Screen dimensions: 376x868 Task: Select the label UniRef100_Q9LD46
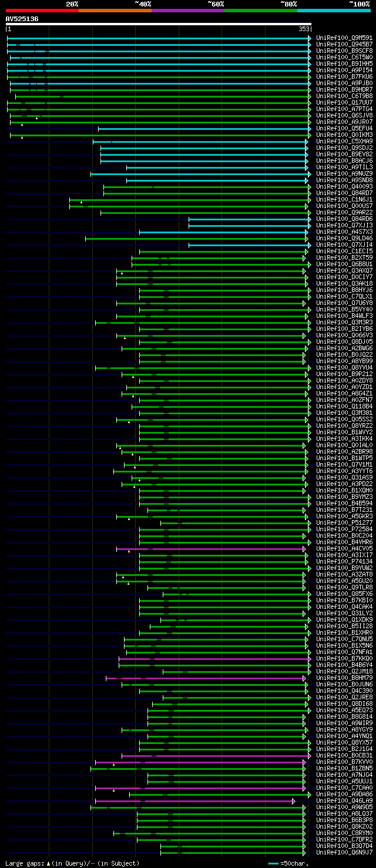(x=344, y=239)
